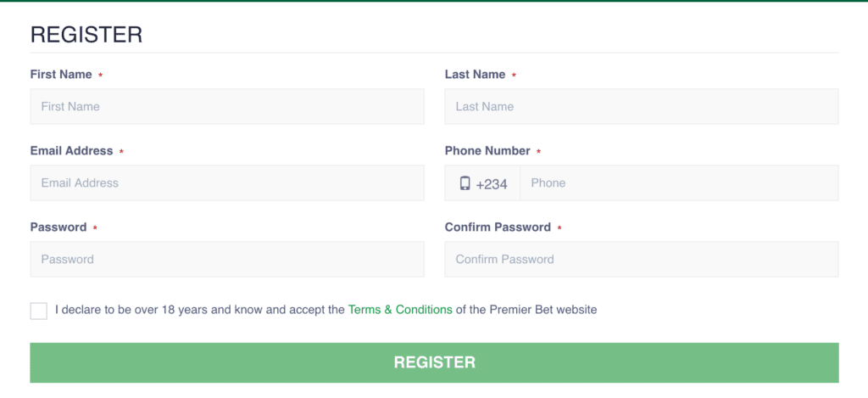Click into the Phone number text box
The height and width of the screenshot is (398, 868).
[679, 183]
